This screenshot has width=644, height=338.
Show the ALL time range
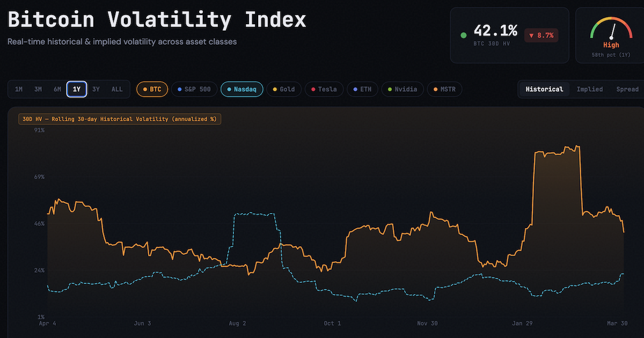click(117, 89)
